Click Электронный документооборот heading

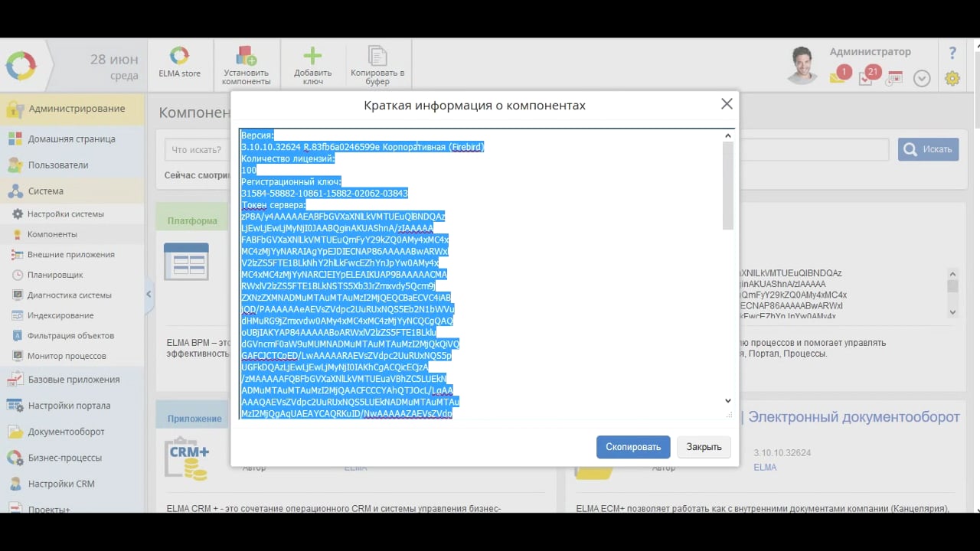854,417
